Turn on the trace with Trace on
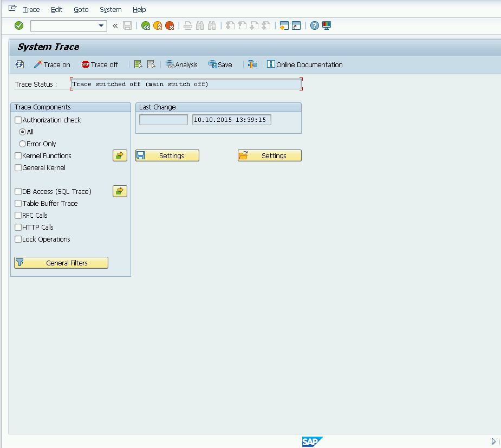Screen dimensions: 501x448 (52, 64)
